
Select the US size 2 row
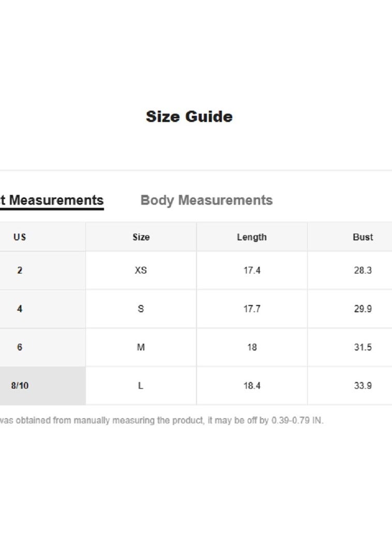point(20,270)
